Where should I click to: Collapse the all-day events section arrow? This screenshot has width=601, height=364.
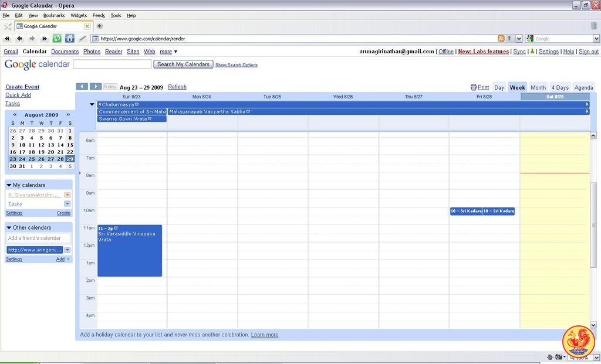[92, 104]
